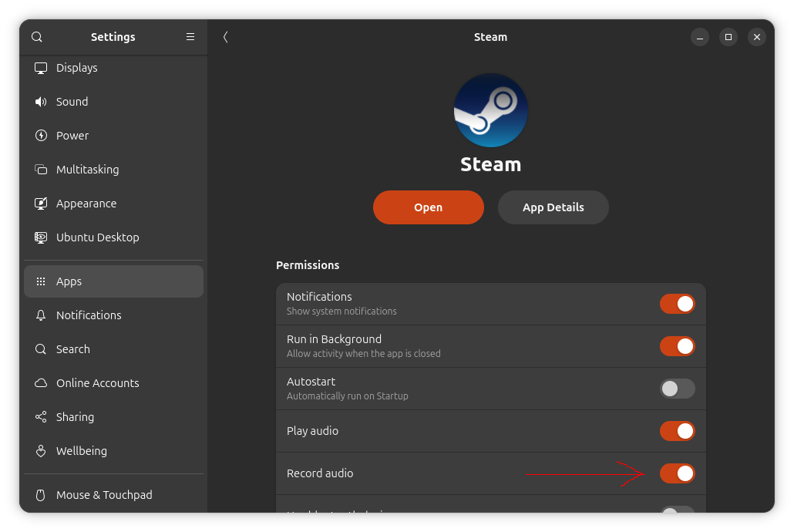Disable Steam Notifications permission toggle
794x532 pixels.
tap(677, 304)
